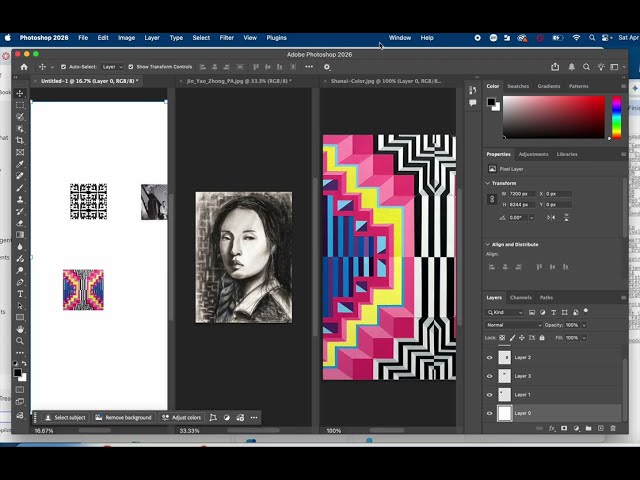Screen dimensions: 640x480
Task: Open the Opacity dropdown arrow
Action: coord(584,325)
